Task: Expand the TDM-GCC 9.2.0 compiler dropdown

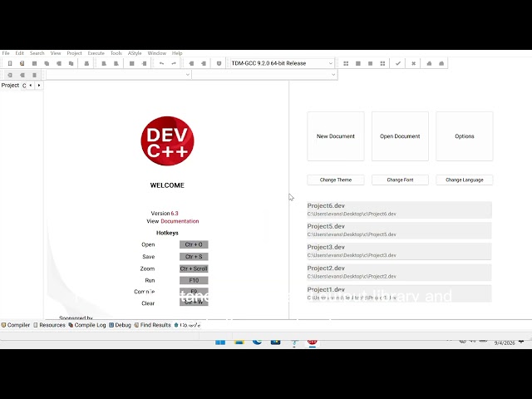Action: pos(331,63)
